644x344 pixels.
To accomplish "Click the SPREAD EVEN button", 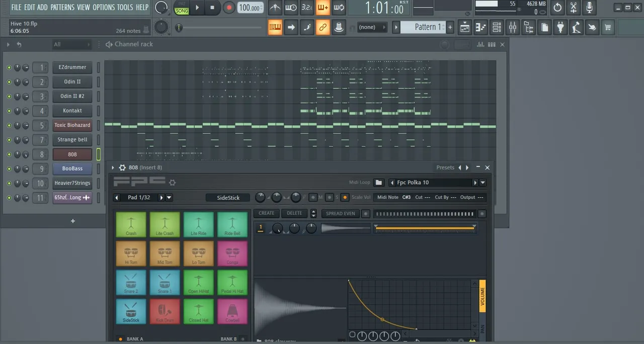I will pos(341,214).
